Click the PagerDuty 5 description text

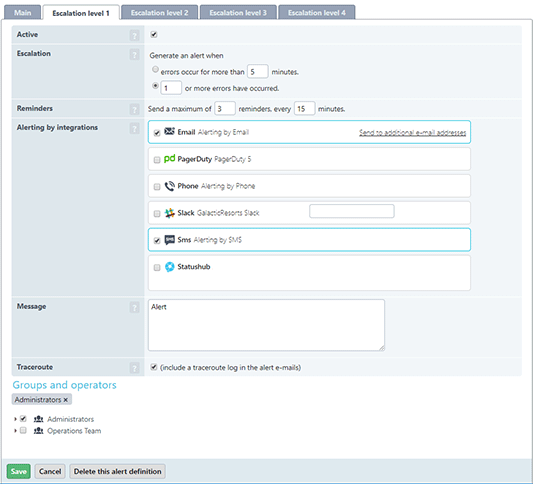pos(233,159)
